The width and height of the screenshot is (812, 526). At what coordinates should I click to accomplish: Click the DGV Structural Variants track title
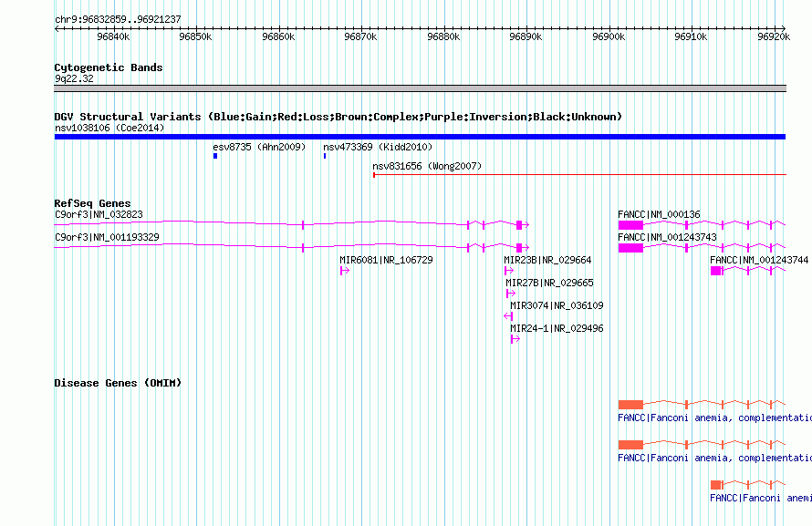(338, 117)
